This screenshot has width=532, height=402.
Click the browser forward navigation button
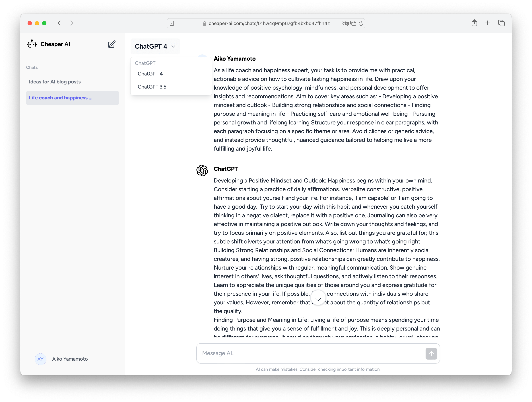(x=72, y=23)
